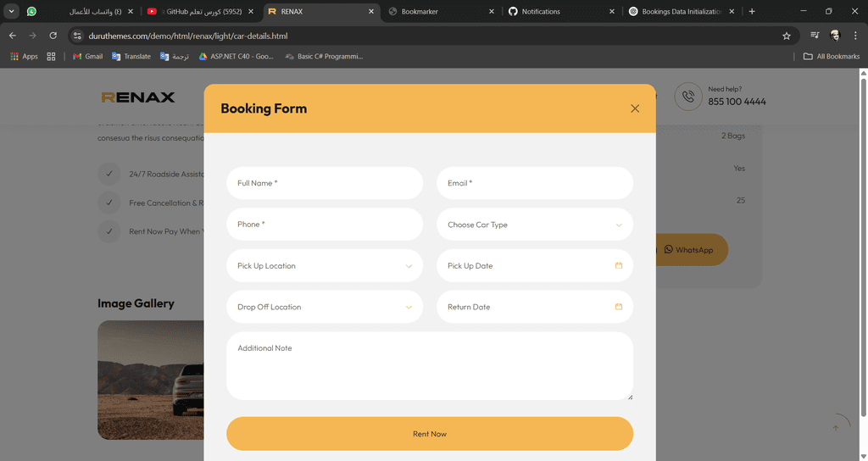Image resolution: width=868 pixels, height=461 pixels.
Task: Open the Arabic translate bookmark
Action: point(175,57)
